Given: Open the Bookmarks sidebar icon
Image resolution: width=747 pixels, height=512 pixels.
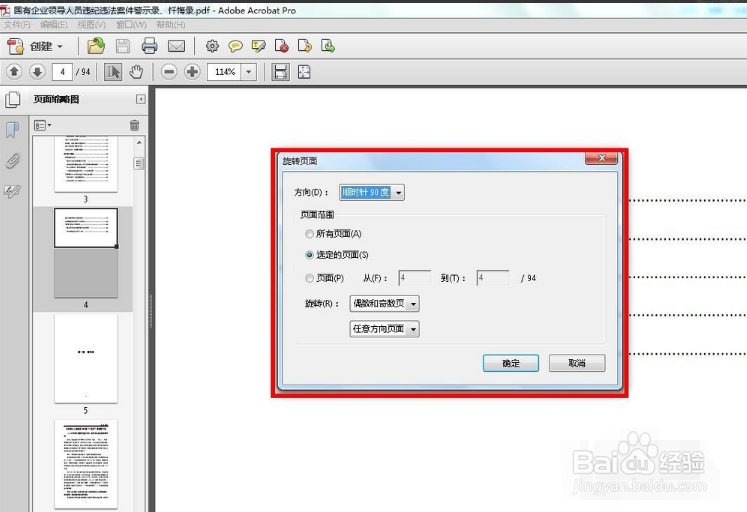Looking at the screenshot, I should pos(13,130).
